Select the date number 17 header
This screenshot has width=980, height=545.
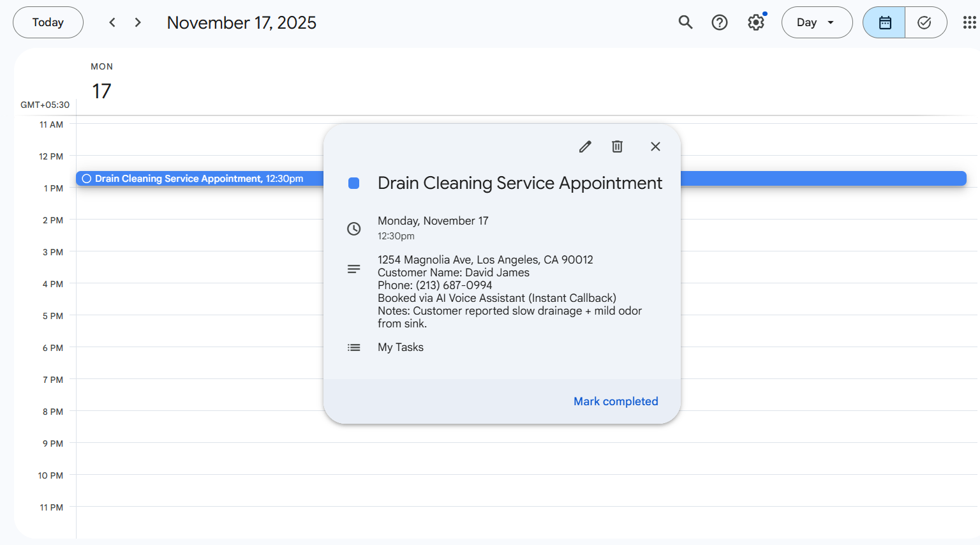click(x=101, y=91)
